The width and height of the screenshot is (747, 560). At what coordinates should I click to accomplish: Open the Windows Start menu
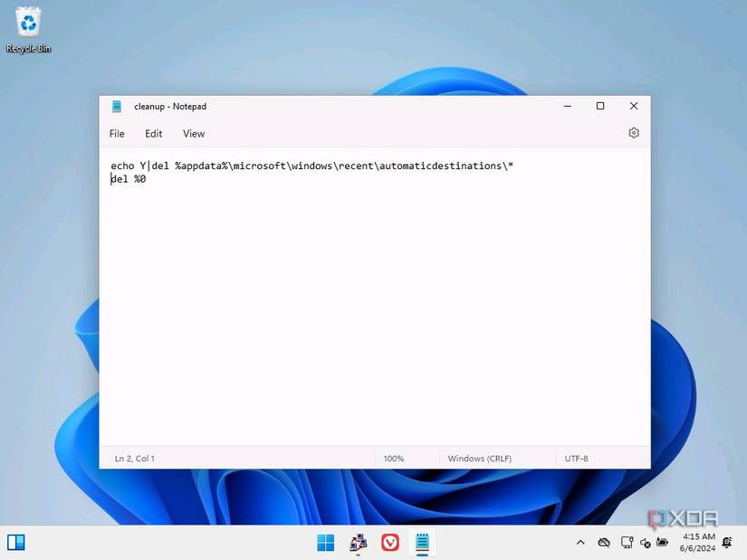[x=326, y=543]
